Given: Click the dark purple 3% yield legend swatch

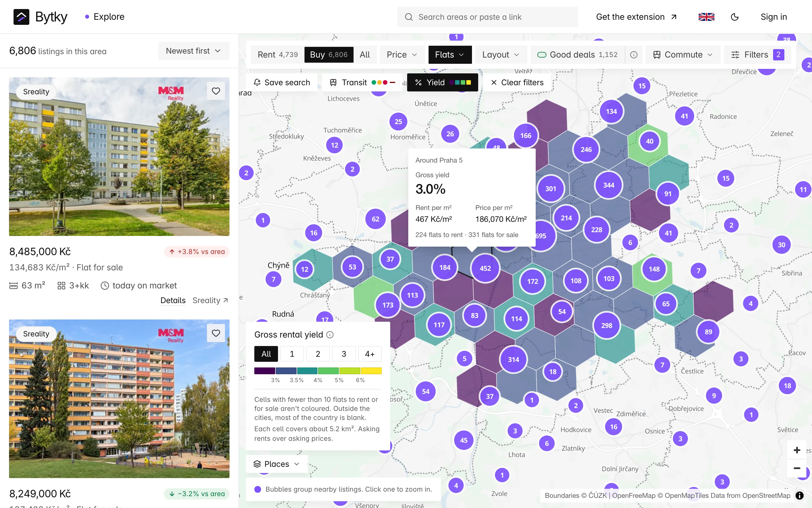Looking at the screenshot, I should pos(265,371).
